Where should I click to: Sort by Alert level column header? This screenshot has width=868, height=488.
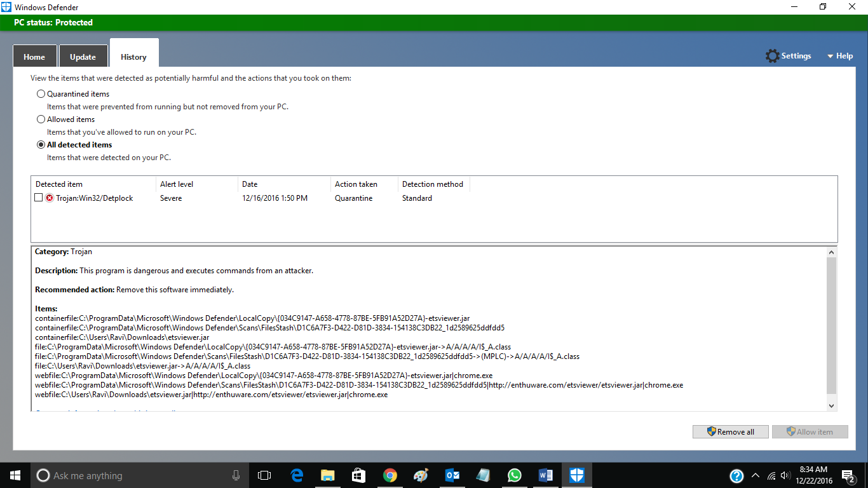[x=197, y=184]
